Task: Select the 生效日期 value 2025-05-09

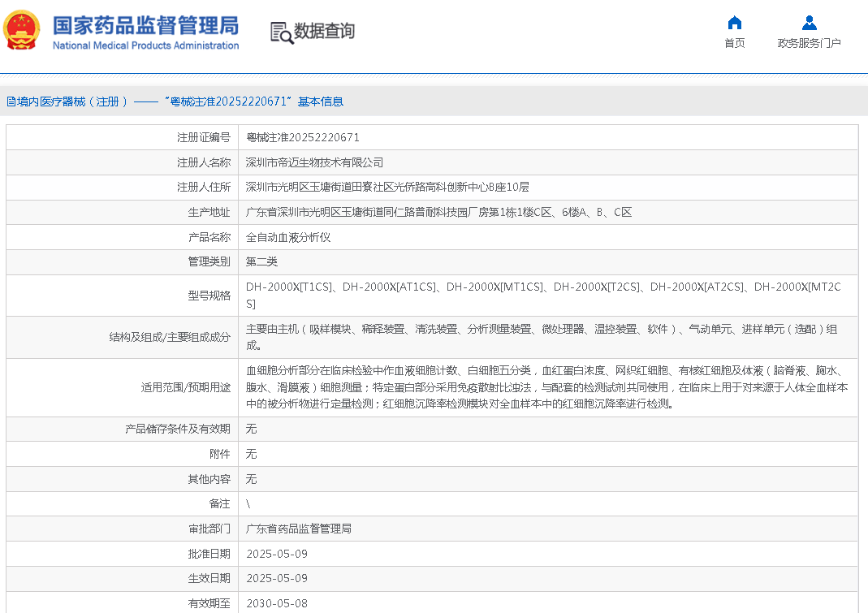Action: 277,579
